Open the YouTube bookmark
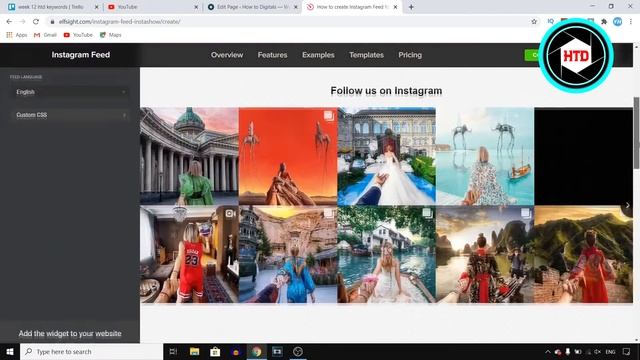This screenshot has height=360, width=640. (x=78, y=35)
